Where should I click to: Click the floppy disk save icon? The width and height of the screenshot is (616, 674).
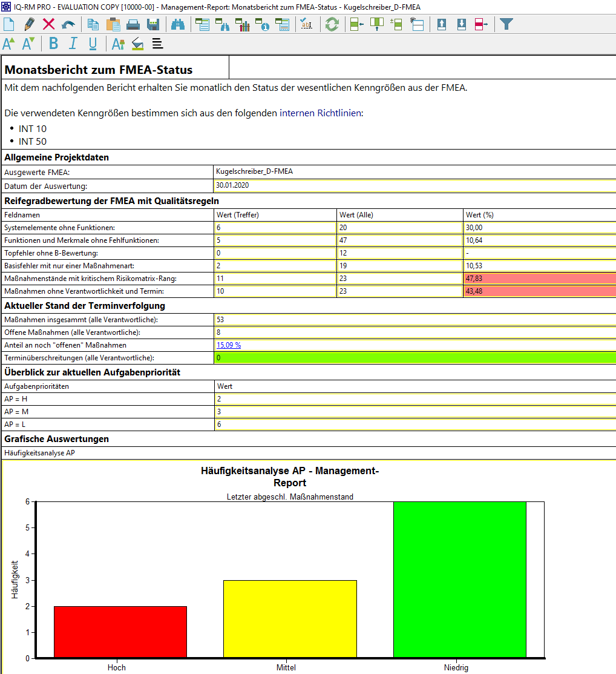[x=153, y=24]
